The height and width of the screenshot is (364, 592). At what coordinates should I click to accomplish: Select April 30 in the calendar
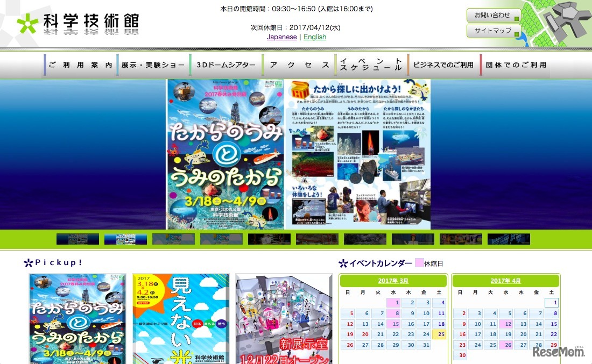(460, 355)
